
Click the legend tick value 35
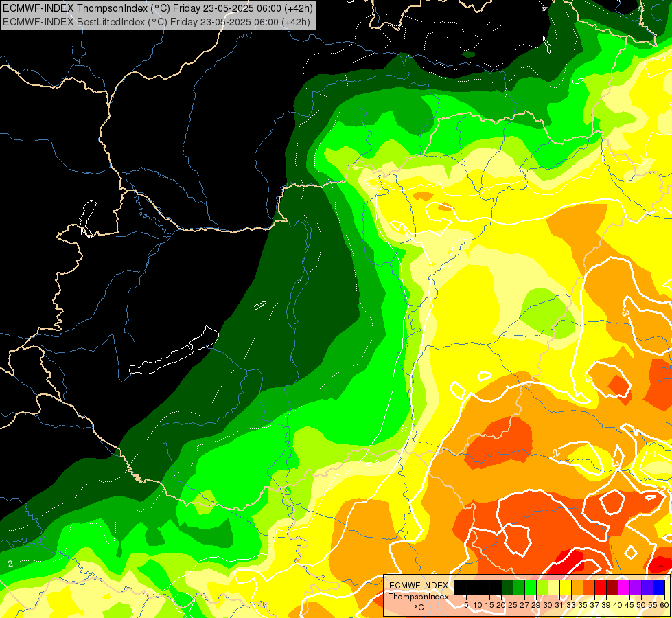click(x=583, y=605)
